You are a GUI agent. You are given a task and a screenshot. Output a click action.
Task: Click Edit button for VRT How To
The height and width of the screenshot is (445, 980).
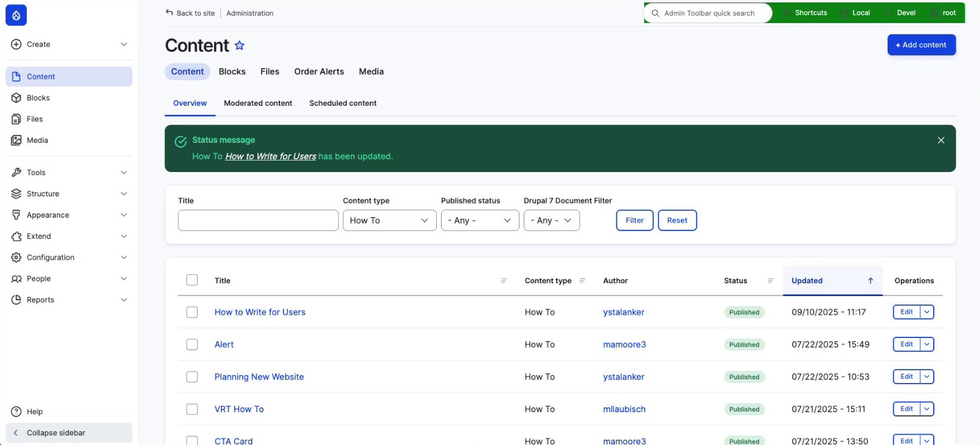906,409
